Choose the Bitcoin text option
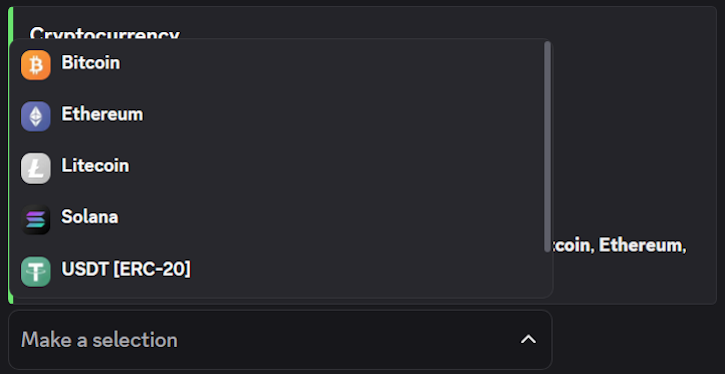The image size is (725, 374). 91,62
